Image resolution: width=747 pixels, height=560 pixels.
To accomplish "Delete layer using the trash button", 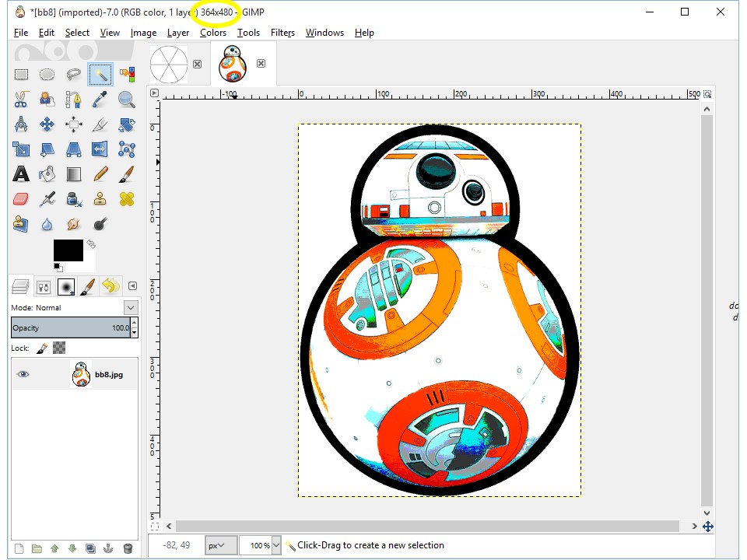I will pos(128,548).
